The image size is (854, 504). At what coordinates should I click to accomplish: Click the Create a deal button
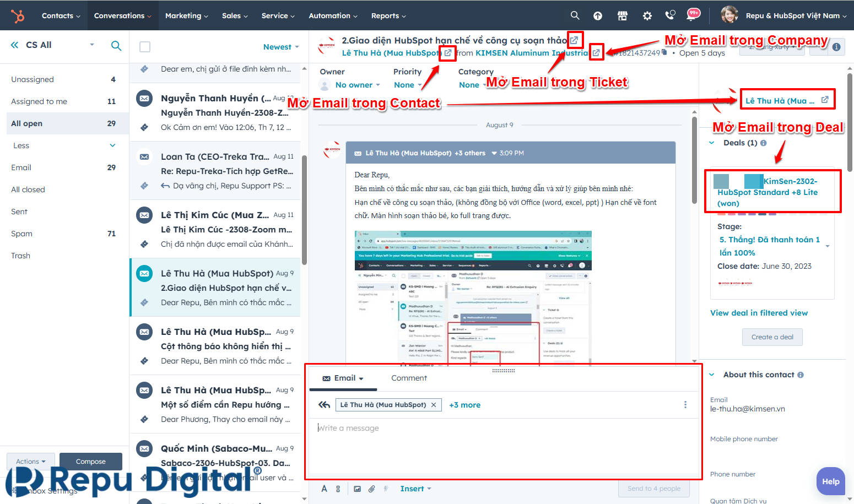click(772, 337)
